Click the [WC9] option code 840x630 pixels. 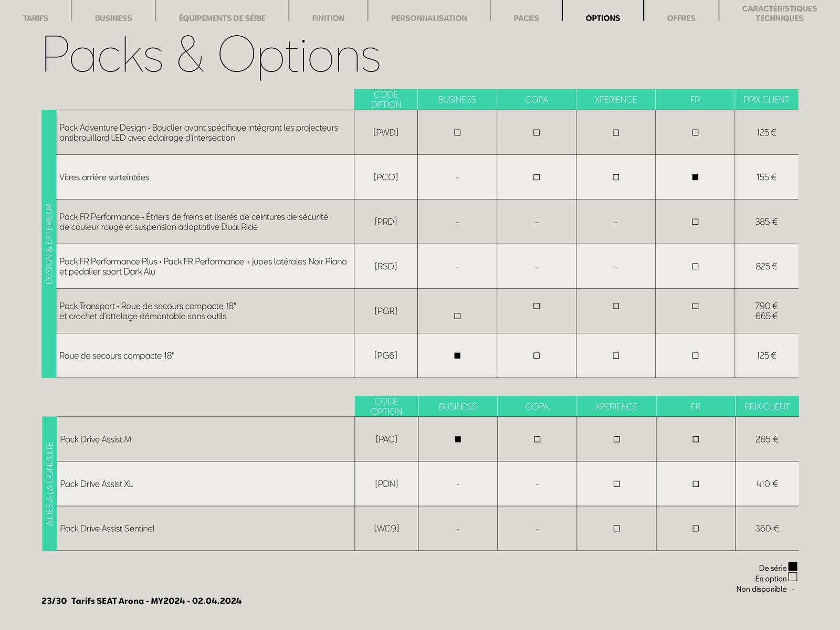click(386, 528)
